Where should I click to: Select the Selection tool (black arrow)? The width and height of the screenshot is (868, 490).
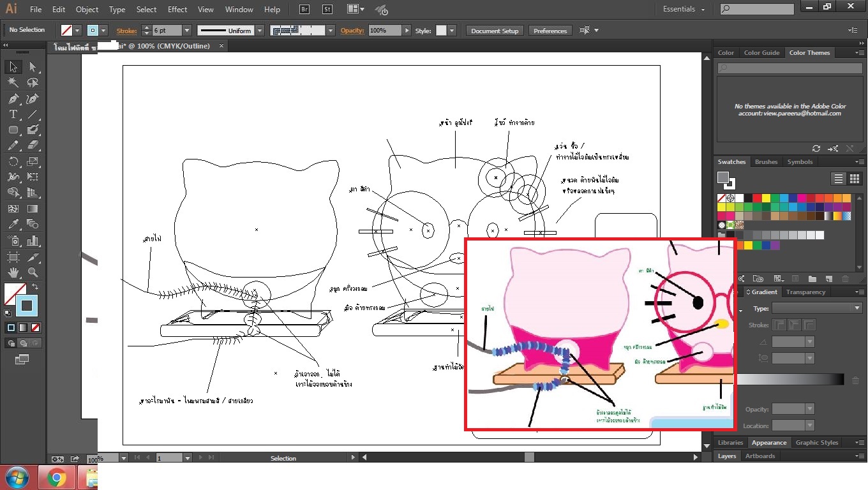[x=13, y=67]
